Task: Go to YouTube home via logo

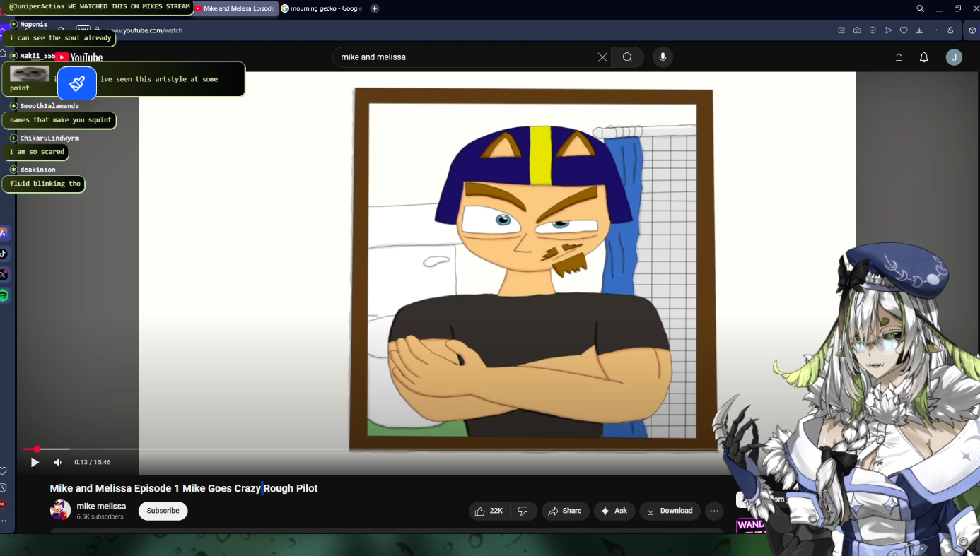Action: click(79, 57)
